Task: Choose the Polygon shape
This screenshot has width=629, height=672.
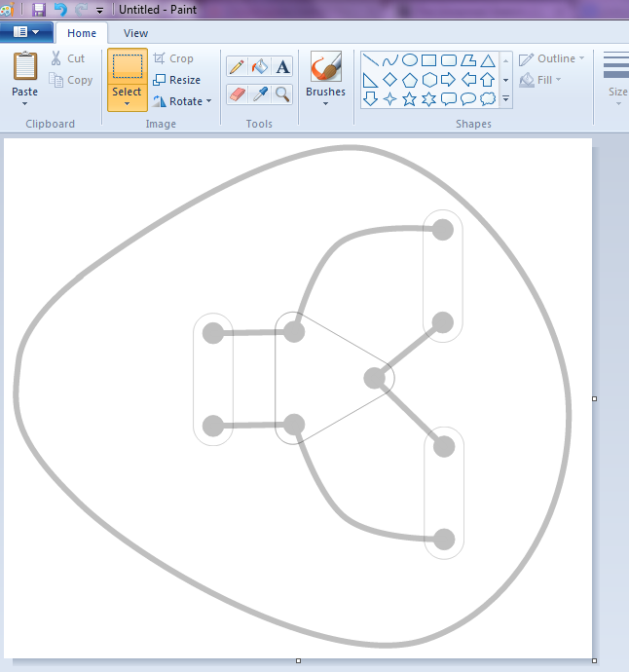Action: (468, 60)
